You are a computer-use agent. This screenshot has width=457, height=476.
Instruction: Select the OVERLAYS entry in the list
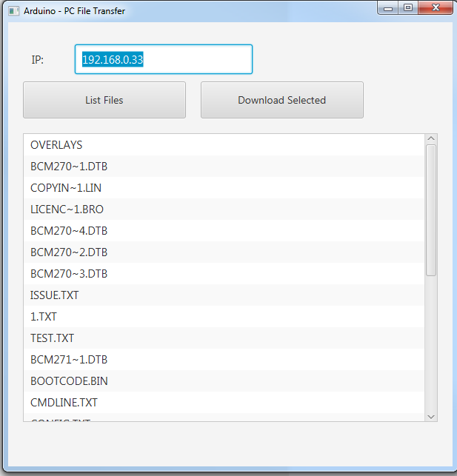click(224, 145)
